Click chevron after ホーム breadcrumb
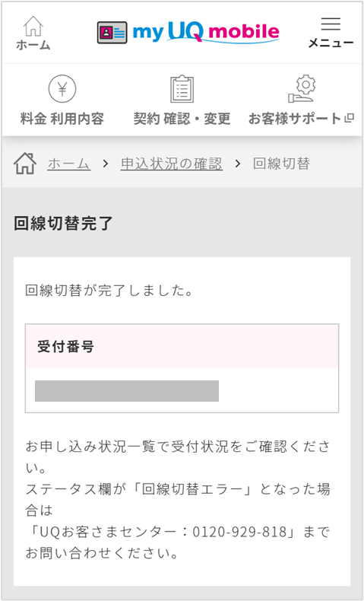This screenshot has height=601, width=364. tap(106, 164)
